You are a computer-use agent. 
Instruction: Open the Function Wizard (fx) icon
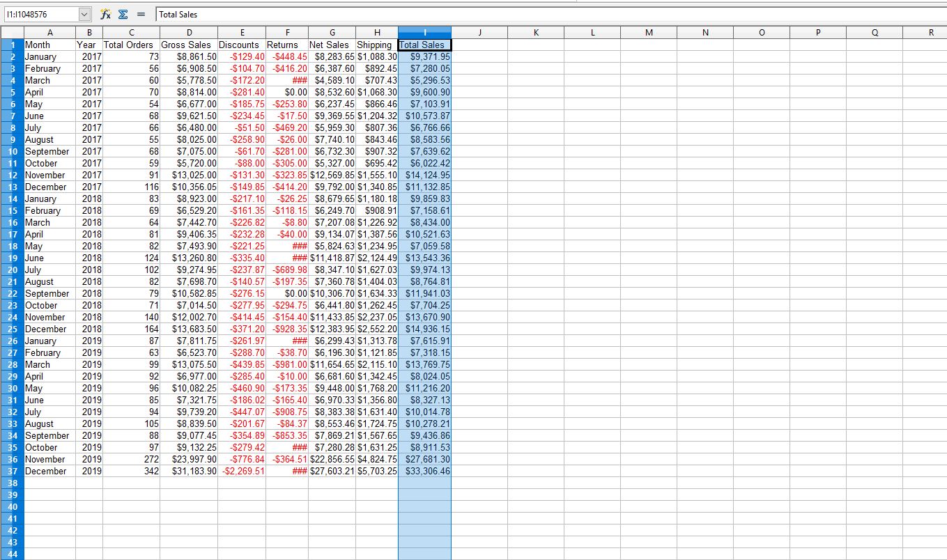pyautogui.click(x=105, y=14)
